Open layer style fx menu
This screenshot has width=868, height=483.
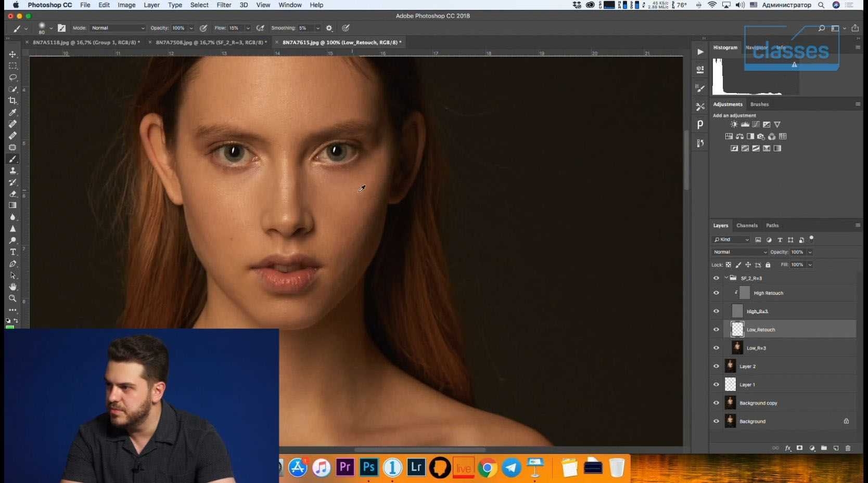tap(788, 448)
